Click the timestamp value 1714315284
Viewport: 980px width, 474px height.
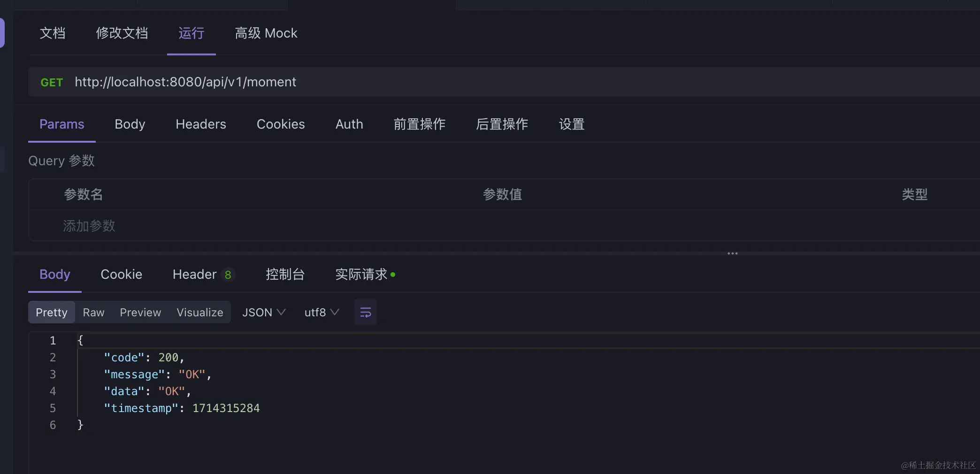tap(226, 408)
